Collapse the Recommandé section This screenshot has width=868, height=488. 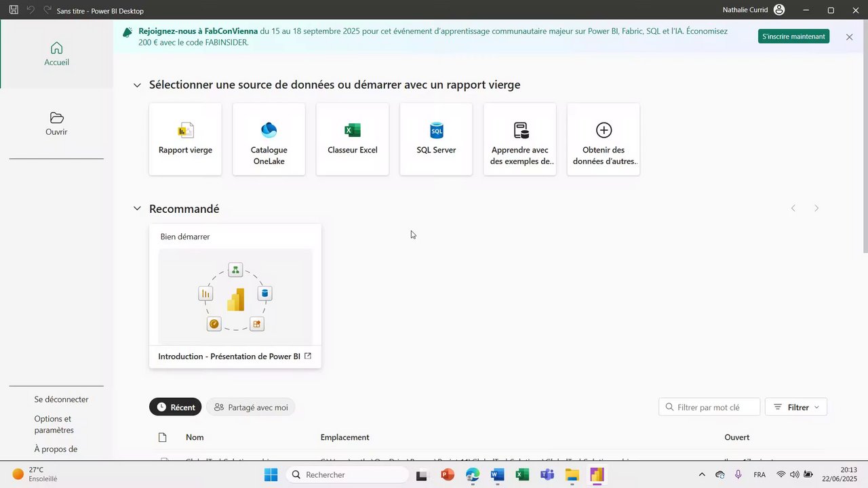point(137,209)
